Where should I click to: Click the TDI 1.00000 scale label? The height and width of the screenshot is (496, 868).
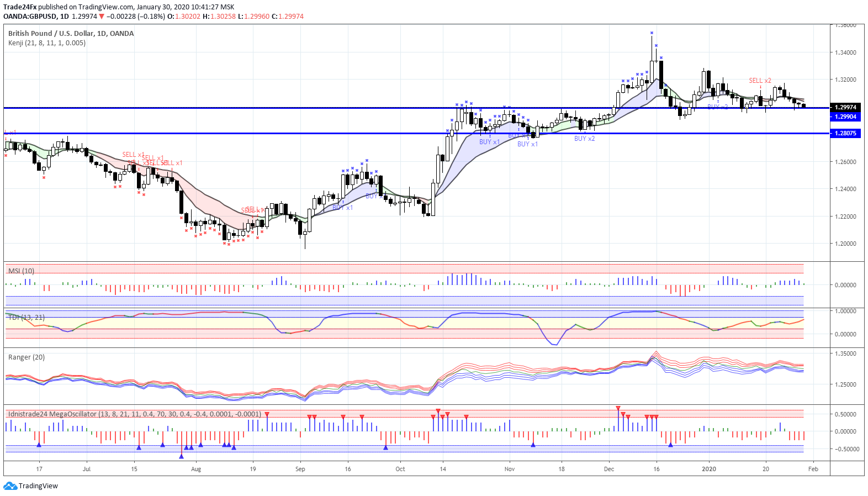[845, 311]
